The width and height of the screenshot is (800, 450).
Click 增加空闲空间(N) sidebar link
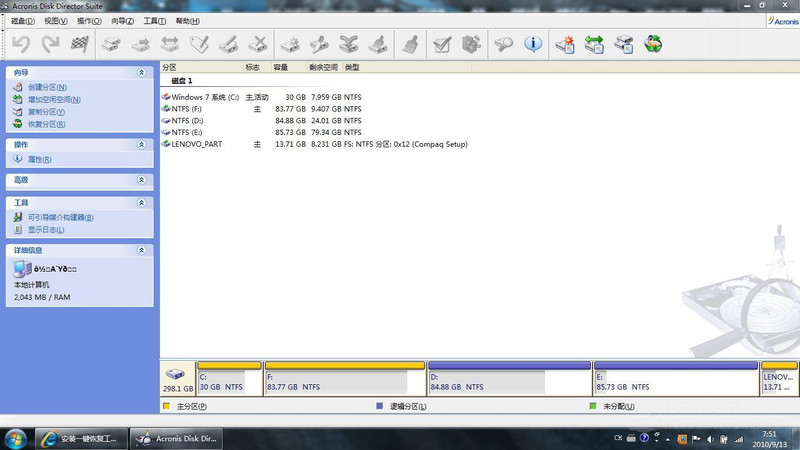(x=54, y=99)
